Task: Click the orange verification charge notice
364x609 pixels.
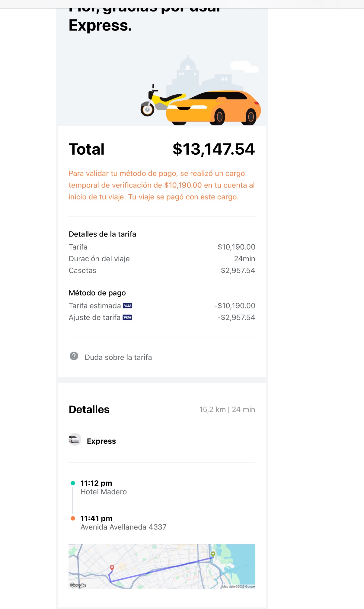Action: pyautogui.click(x=162, y=185)
